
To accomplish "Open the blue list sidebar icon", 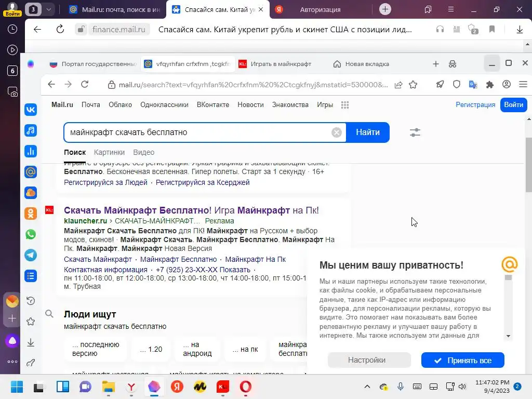I will 31,276.
